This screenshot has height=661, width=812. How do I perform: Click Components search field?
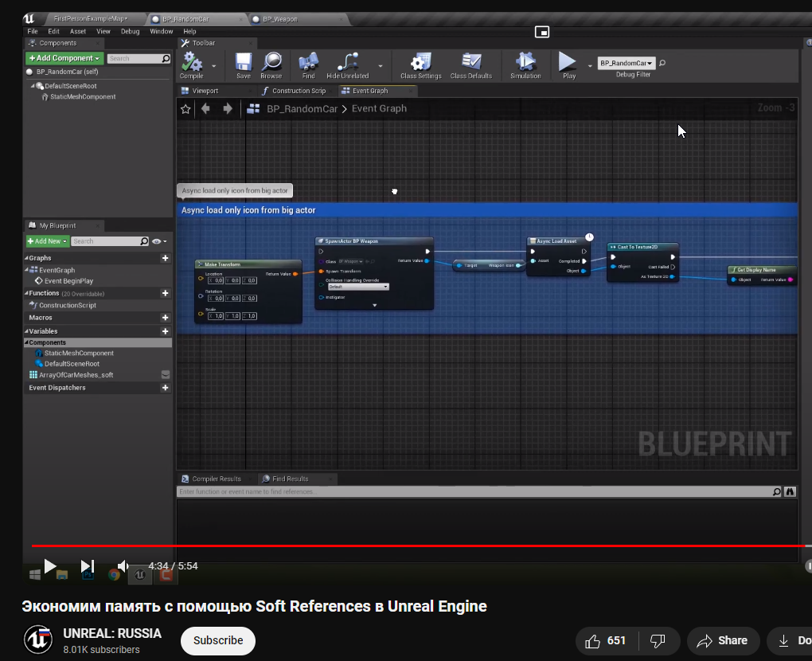point(139,59)
